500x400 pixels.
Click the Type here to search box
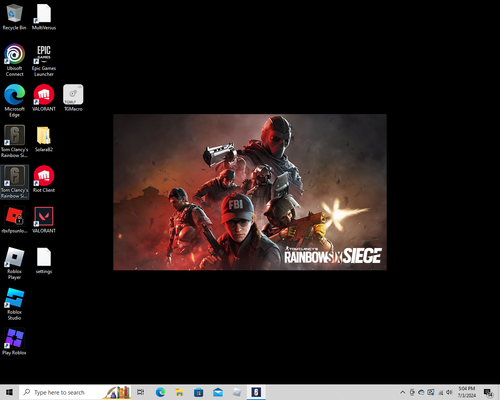coord(75,392)
